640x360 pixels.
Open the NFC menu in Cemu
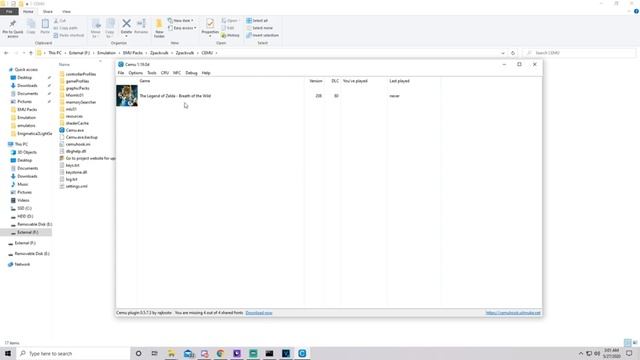176,73
